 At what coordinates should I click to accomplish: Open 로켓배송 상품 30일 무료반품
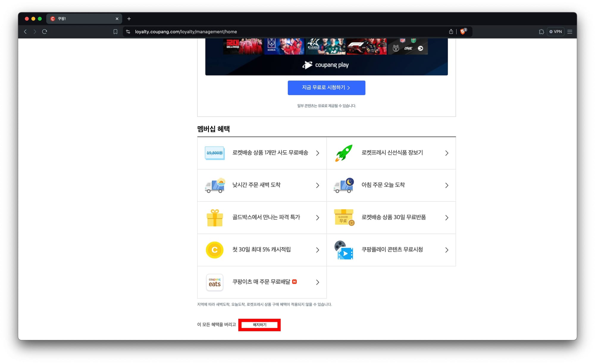click(x=391, y=218)
